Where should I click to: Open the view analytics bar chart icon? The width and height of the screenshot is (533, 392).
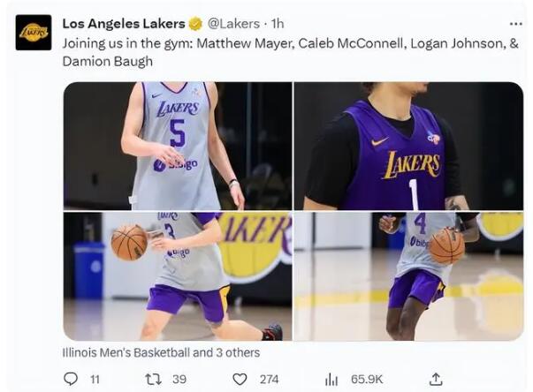pos(331,379)
